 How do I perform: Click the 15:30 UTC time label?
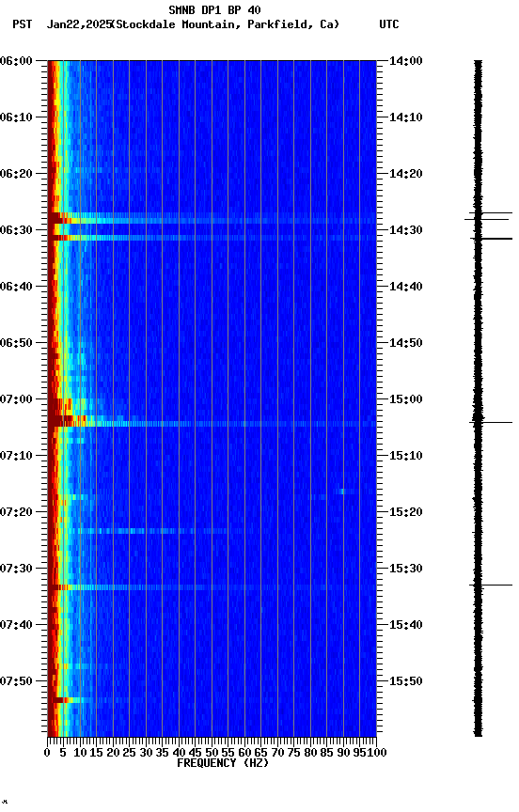pos(406,569)
